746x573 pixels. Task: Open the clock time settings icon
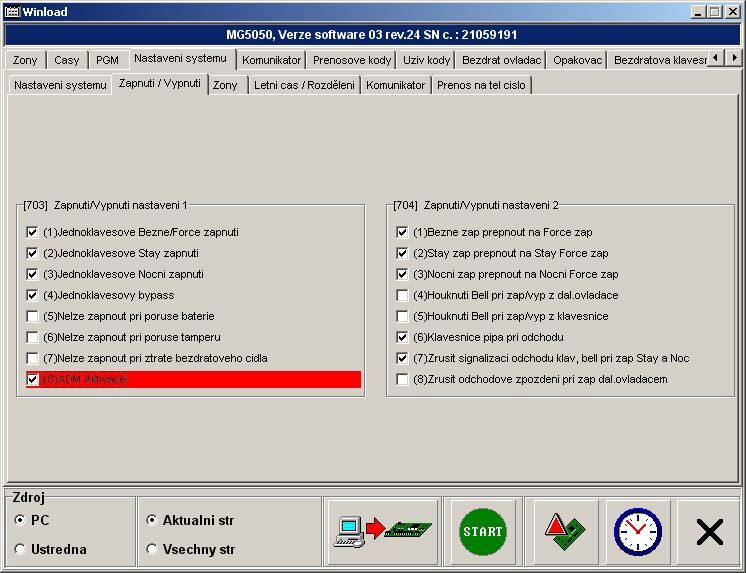(x=636, y=532)
